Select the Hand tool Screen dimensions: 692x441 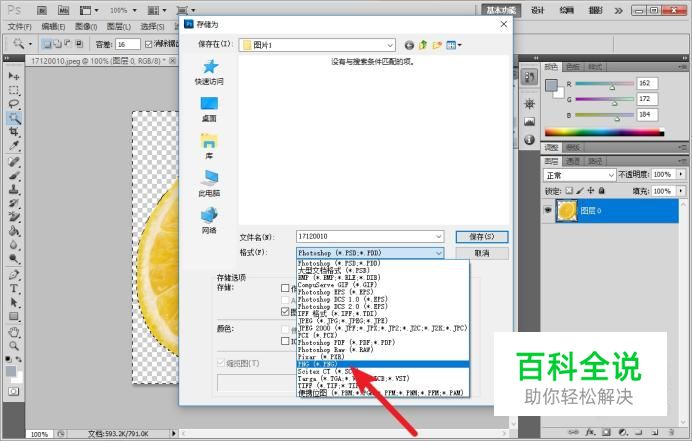coord(14,332)
